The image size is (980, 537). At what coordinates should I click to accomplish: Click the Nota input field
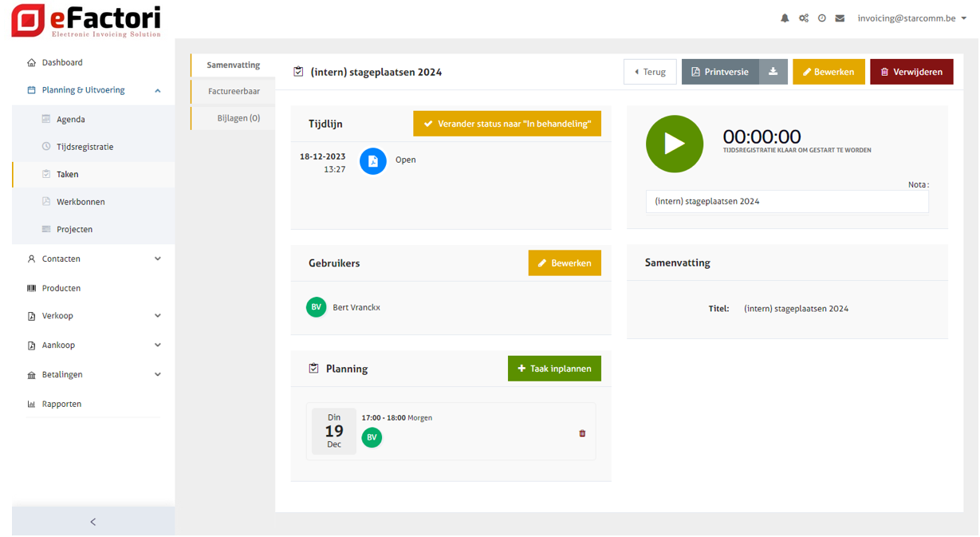coord(786,202)
